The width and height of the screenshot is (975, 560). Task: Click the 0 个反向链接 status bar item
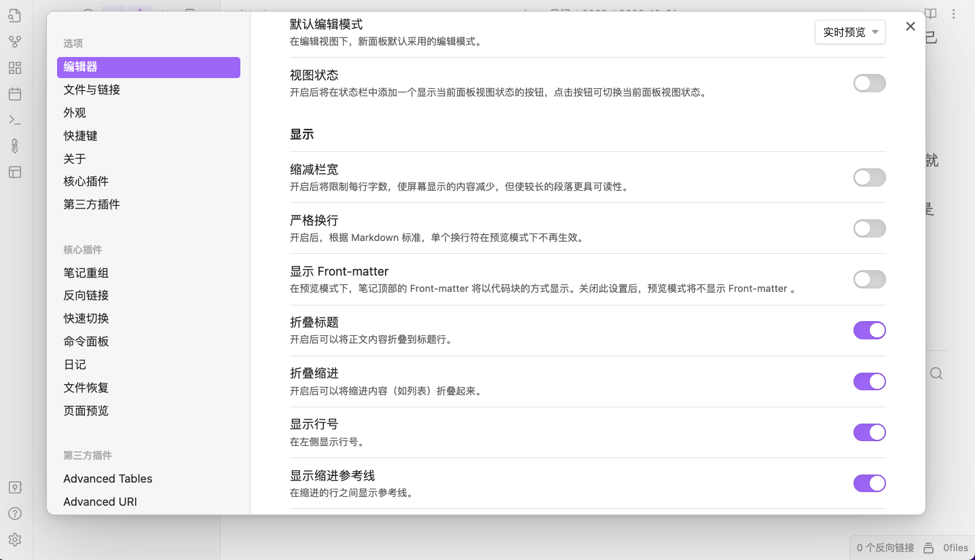click(x=885, y=548)
